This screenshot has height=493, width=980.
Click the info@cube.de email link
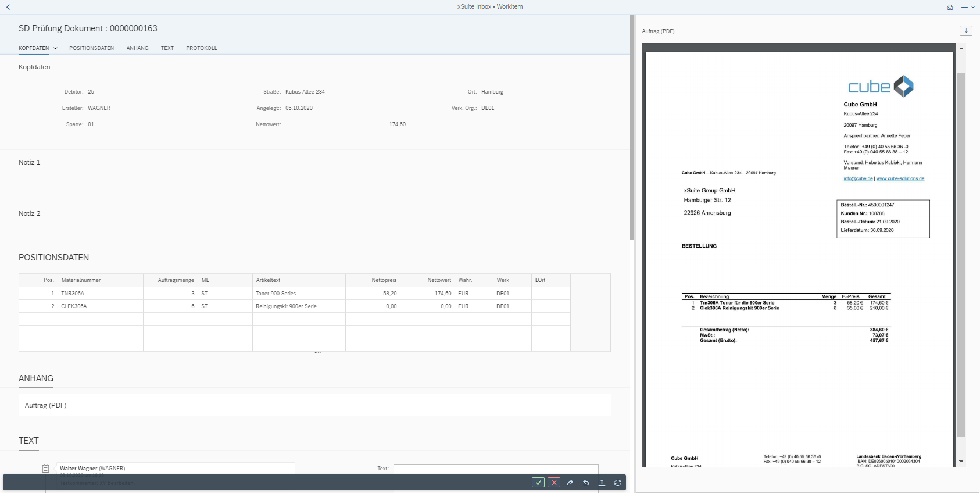point(858,178)
